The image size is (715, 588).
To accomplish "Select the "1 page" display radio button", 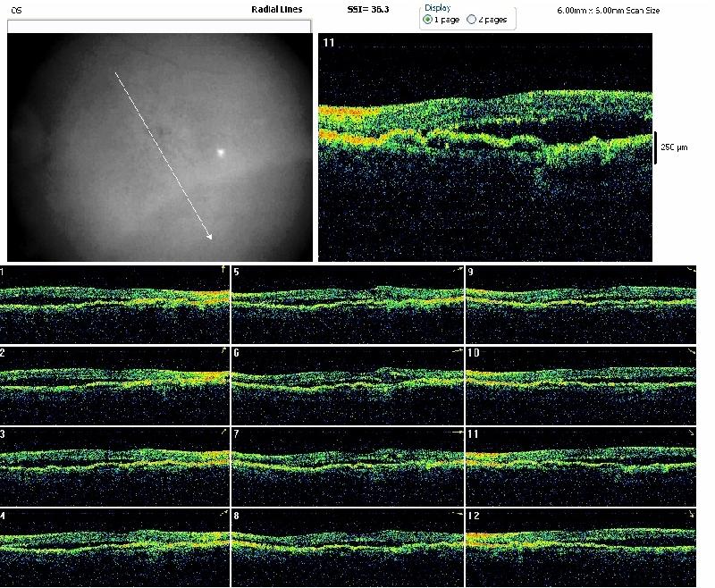I will pyautogui.click(x=427, y=19).
